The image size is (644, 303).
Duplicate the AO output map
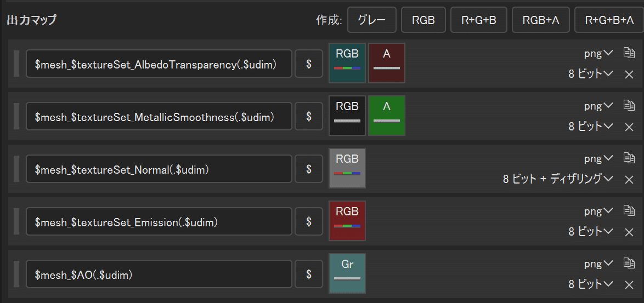[x=629, y=262]
